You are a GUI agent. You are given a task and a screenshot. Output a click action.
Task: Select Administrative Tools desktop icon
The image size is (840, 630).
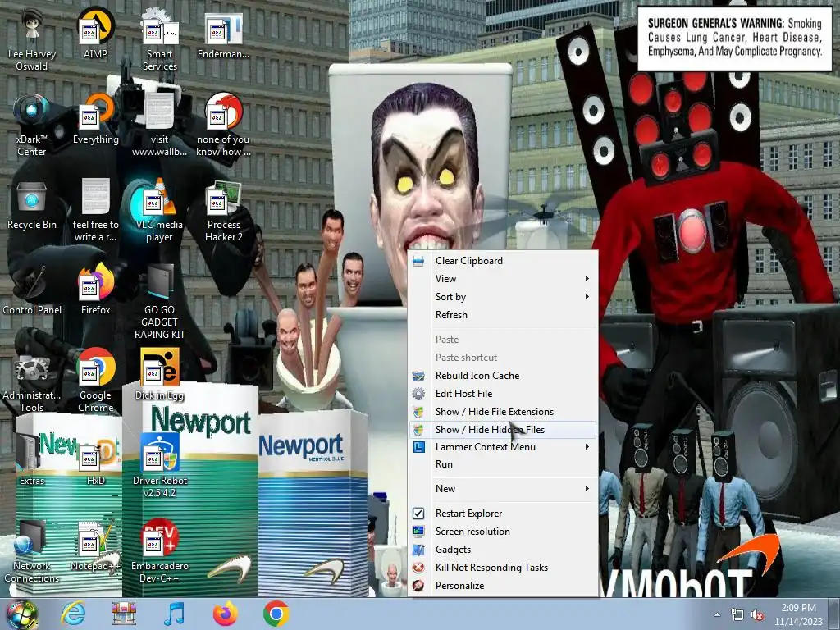point(32,381)
